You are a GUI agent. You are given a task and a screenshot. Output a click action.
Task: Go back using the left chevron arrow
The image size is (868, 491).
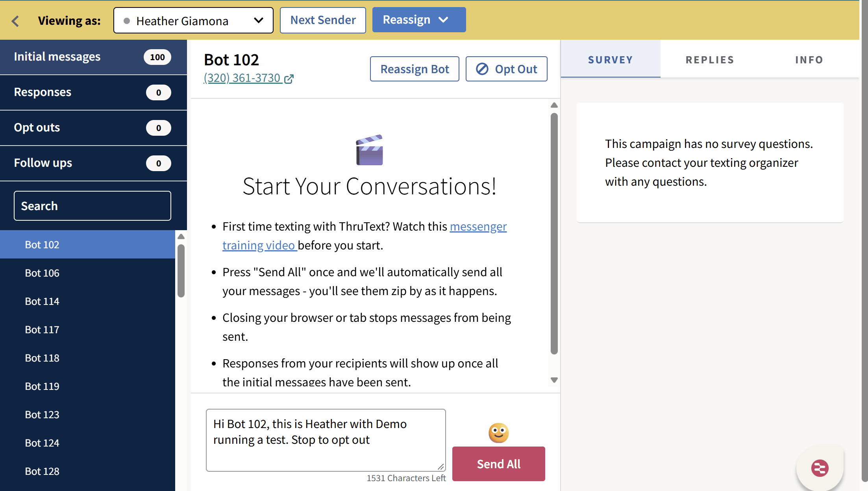click(15, 21)
